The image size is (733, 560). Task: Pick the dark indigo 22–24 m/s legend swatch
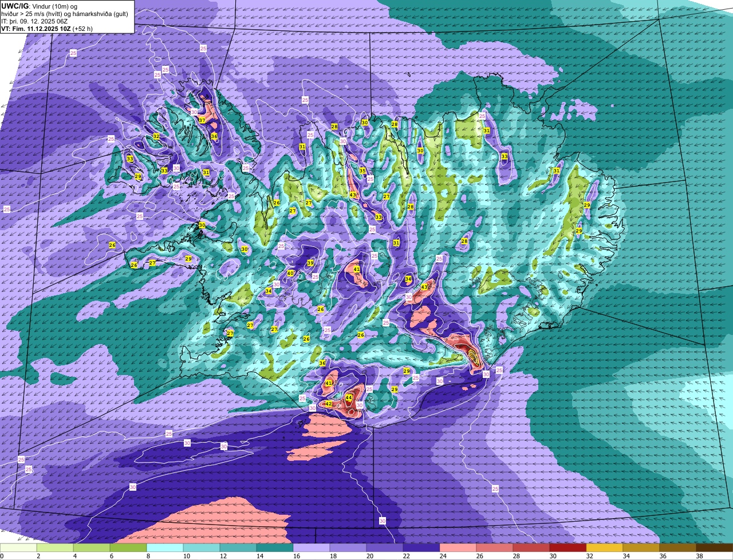point(421,548)
